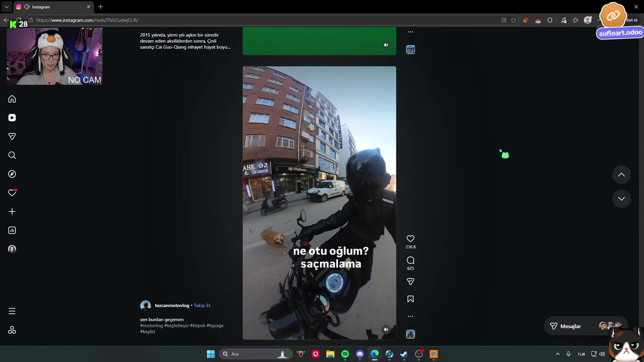Open Discord from the taskbar
This screenshot has width=644, height=362.
click(x=360, y=354)
